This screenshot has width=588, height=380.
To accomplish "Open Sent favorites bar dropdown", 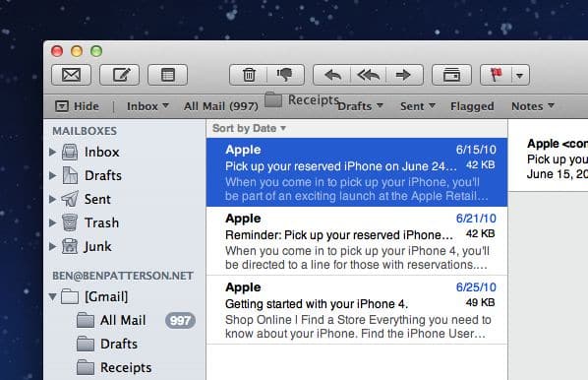I will point(417,106).
